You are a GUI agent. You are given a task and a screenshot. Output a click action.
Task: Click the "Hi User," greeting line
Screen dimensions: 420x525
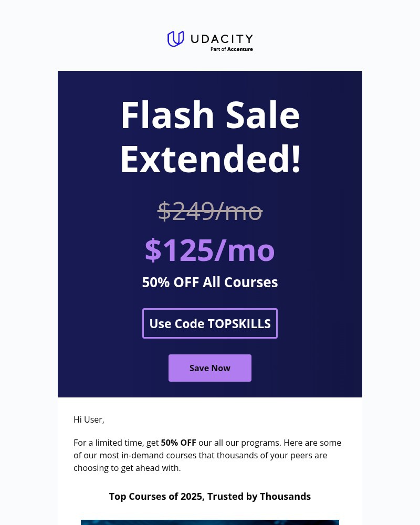pyautogui.click(x=89, y=419)
